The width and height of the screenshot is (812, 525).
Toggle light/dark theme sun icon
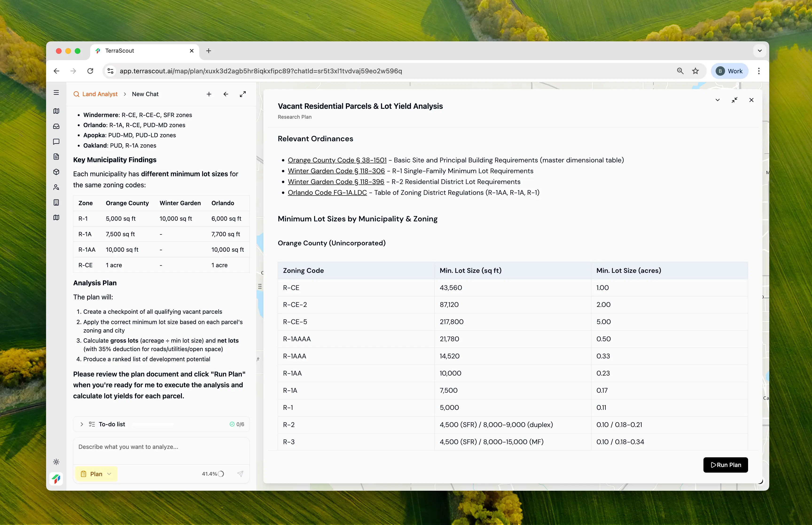pyautogui.click(x=56, y=462)
